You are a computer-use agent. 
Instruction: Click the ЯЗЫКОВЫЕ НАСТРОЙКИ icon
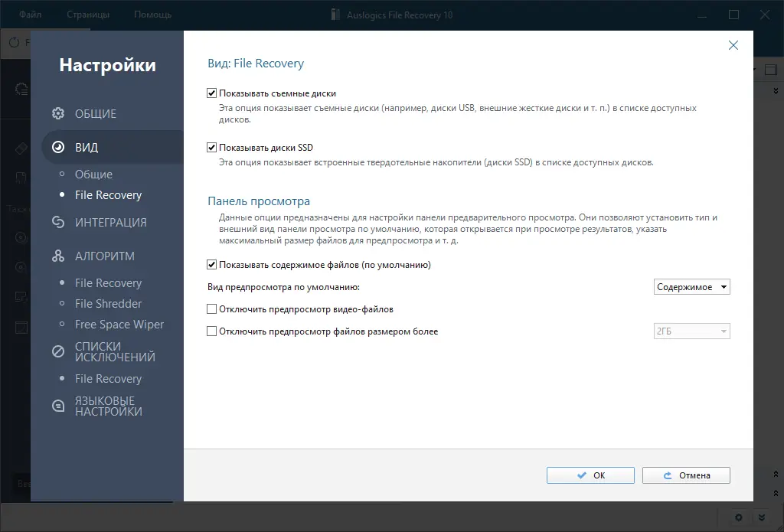58,406
